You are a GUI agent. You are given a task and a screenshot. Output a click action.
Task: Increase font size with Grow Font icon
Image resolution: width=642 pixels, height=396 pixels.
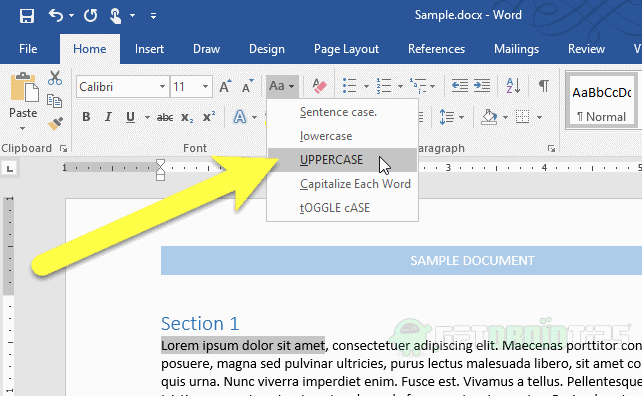225,86
